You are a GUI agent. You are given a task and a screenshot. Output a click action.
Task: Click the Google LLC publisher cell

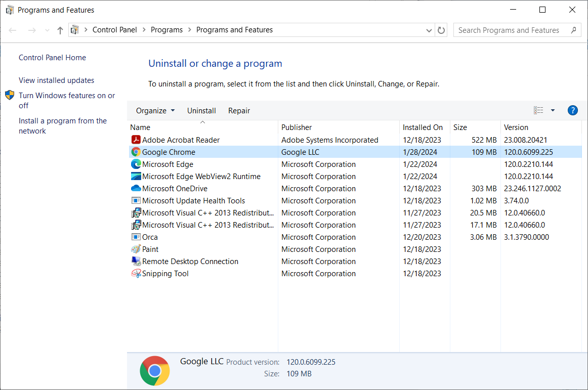tap(301, 152)
